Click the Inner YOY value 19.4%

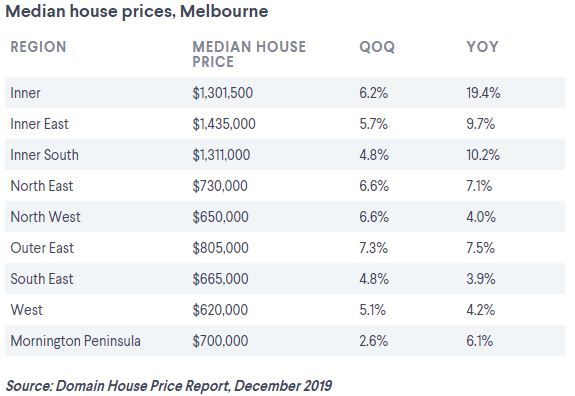tap(483, 93)
